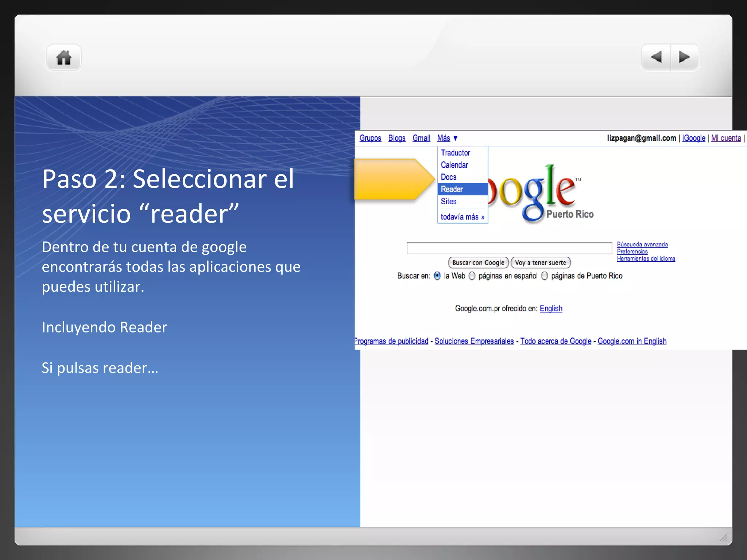Choose Docs from the Más menu
The image size is (747, 560).
coord(449,177)
